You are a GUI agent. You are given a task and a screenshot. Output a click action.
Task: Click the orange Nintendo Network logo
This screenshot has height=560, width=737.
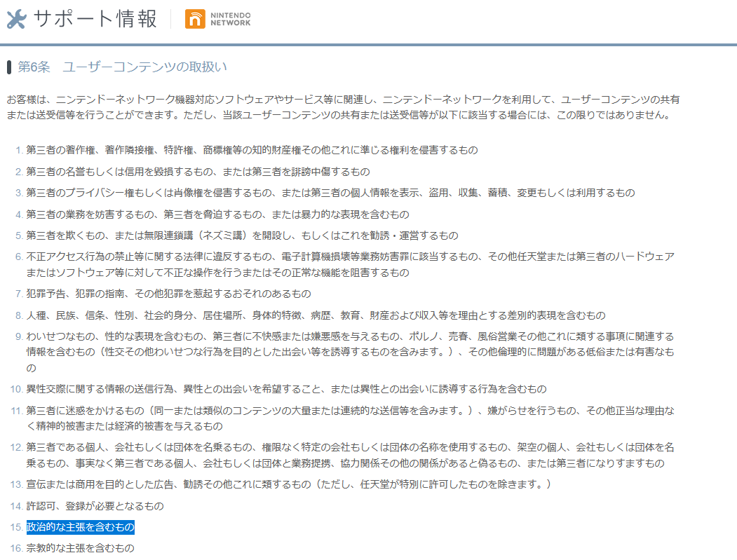[x=195, y=19]
